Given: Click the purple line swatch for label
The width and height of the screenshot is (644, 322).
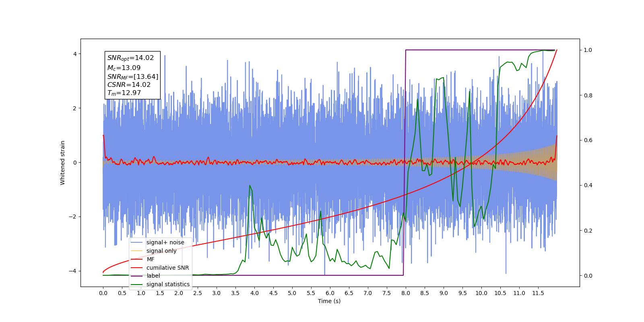Looking at the screenshot, I should click(x=137, y=276).
